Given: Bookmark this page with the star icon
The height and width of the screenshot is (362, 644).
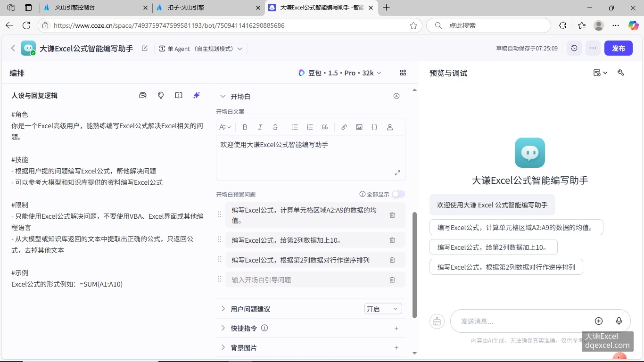Looking at the screenshot, I should pyautogui.click(x=413, y=25).
